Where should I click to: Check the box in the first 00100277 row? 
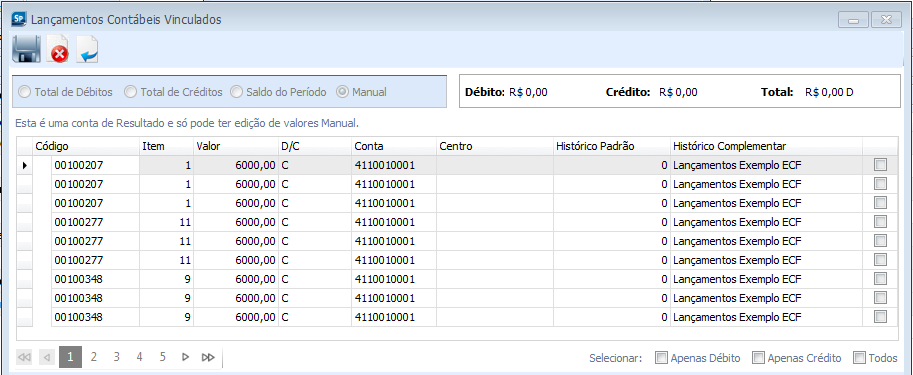click(880, 222)
